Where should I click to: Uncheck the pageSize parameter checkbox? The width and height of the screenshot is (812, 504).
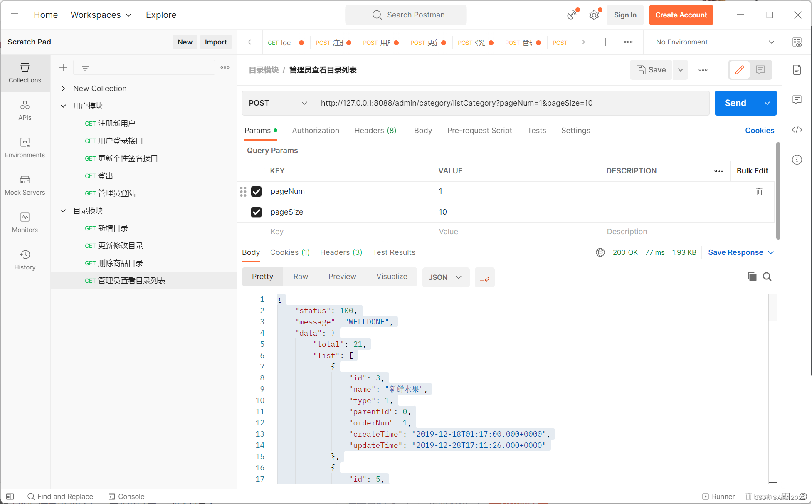(256, 212)
